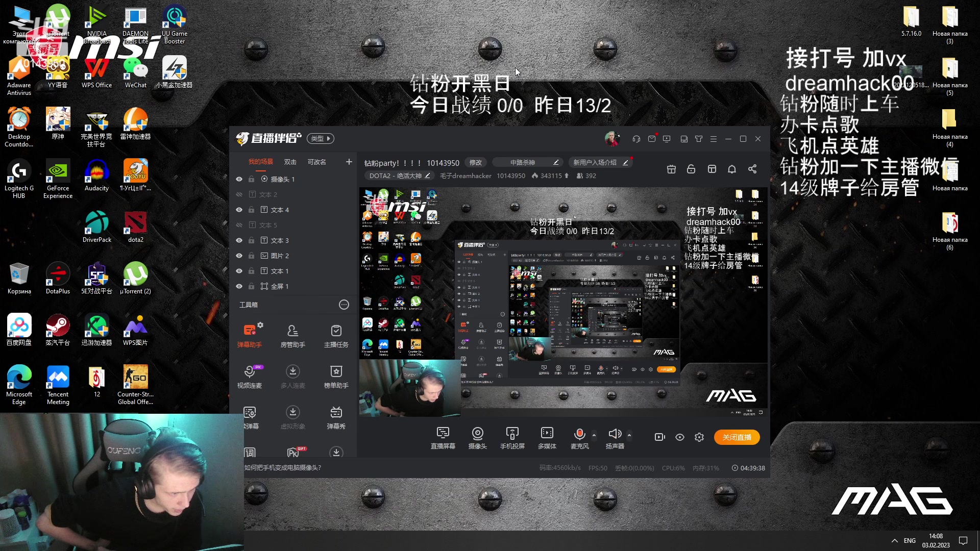Expand microphone options arrow

[594, 435]
